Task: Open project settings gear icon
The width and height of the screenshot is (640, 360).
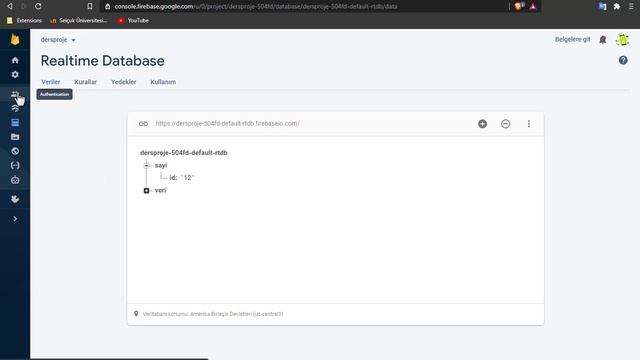Action: click(15, 75)
